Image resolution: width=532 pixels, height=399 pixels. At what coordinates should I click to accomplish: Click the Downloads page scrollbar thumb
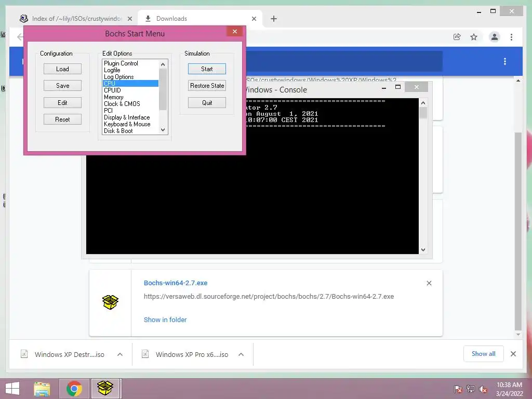point(518,231)
